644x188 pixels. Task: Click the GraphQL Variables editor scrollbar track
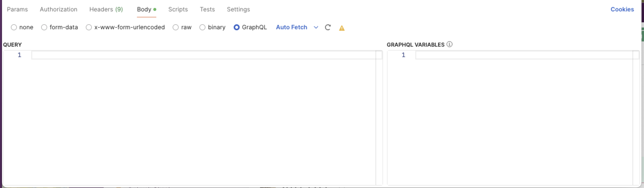[x=636, y=118]
